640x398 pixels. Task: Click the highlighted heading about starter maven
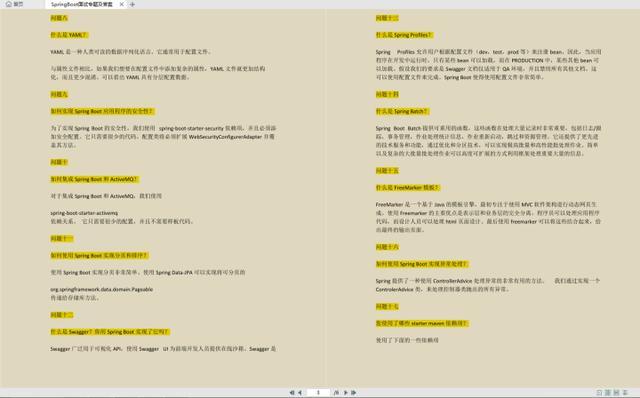pyautogui.click(x=422, y=323)
